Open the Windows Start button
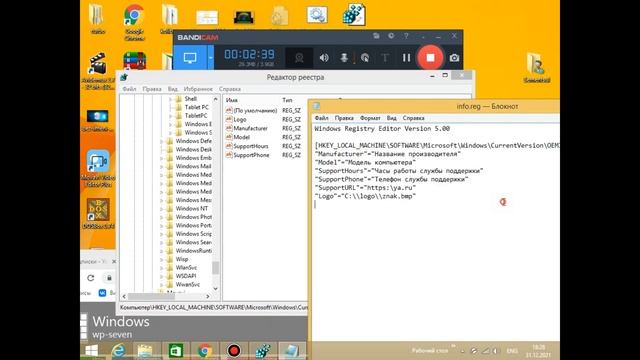This screenshot has width=640, height=360. point(91,351)
